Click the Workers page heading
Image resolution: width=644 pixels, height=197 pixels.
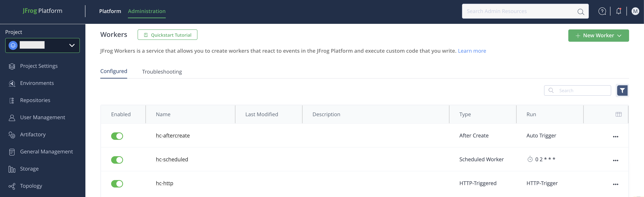tap(114, 34)
